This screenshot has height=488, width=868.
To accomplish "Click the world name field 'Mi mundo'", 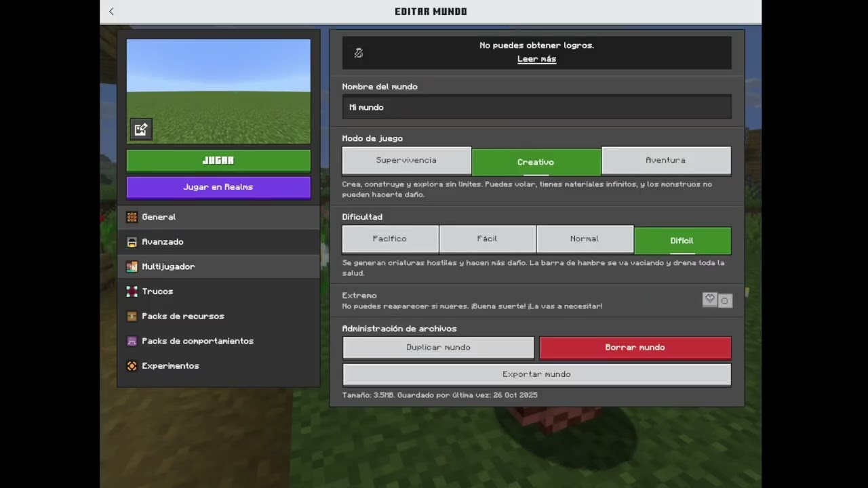I will 536,107.
